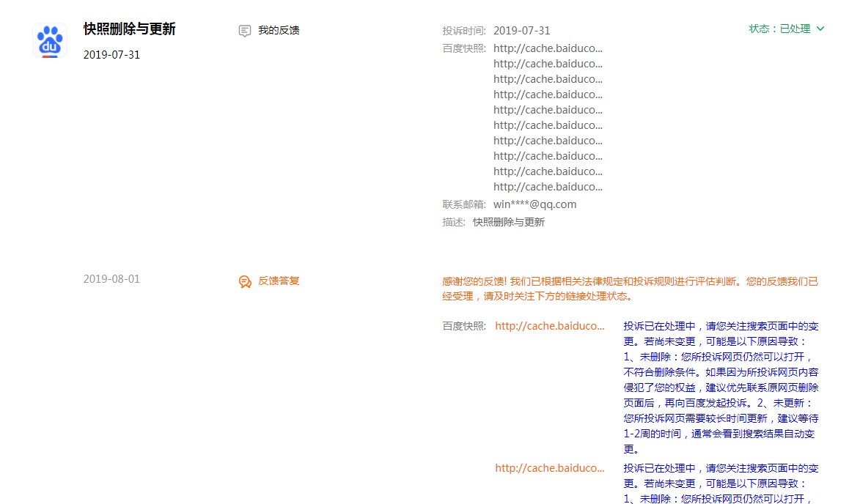The height and width of the screenshot is (504, 849).
Task: Click the orange 反馈答复 chat icon
Action: (x=245, y=281)
